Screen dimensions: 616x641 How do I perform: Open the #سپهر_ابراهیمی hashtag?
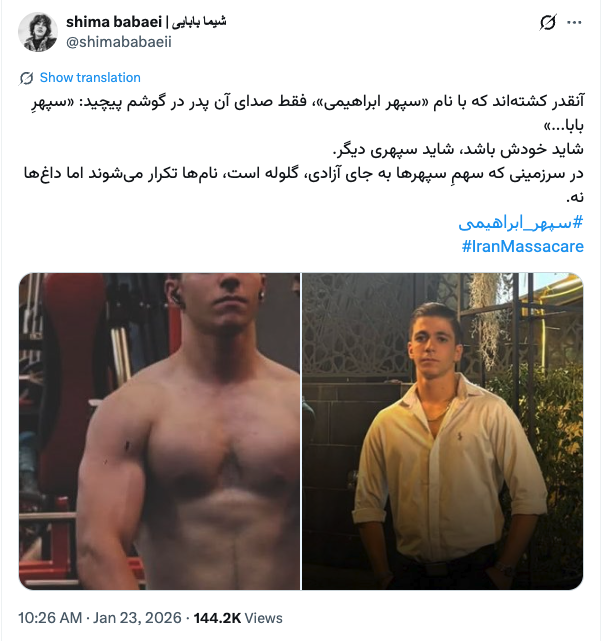click(521, 223)
